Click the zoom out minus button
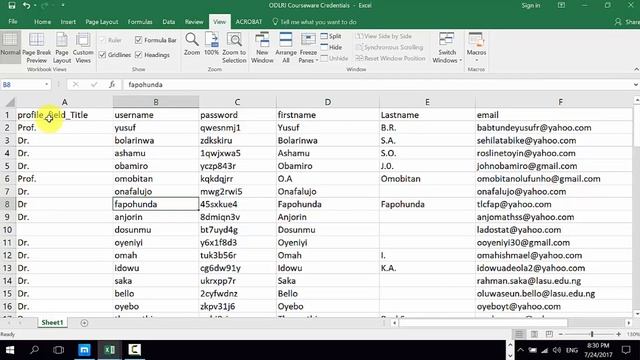This screenshot has width=640, height=360. (x=561, y=334)
